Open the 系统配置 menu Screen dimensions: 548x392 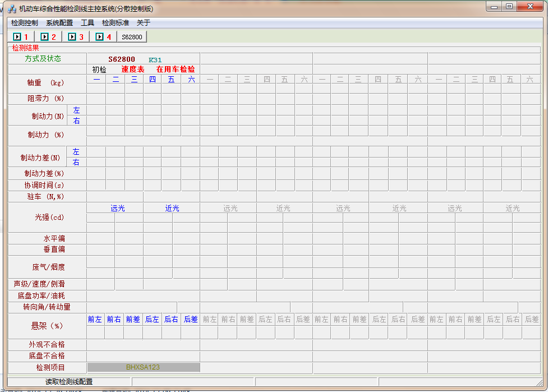59,23
